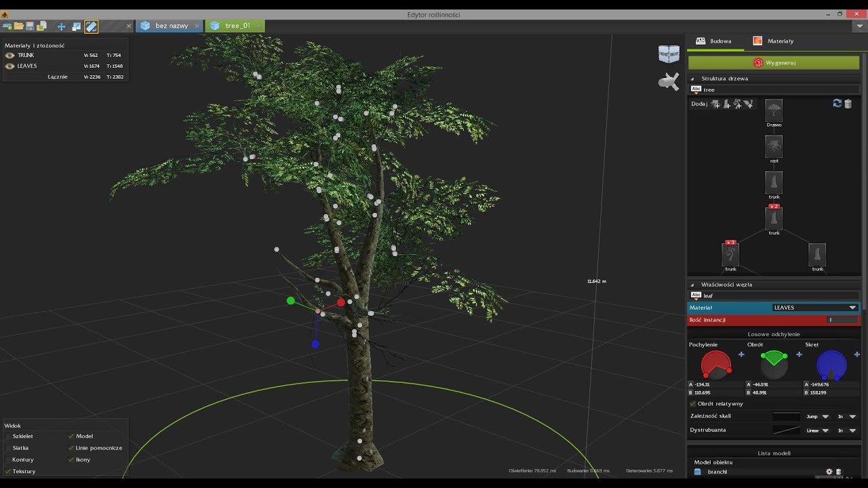The width and height of the screenshot is (868, 488).
Task: Click the blue cube icon next to branchl
Action: tap(698, 472)
